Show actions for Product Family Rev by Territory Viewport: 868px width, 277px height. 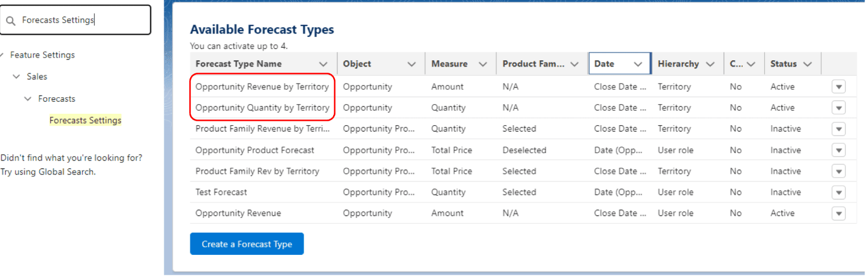point(838,171)
